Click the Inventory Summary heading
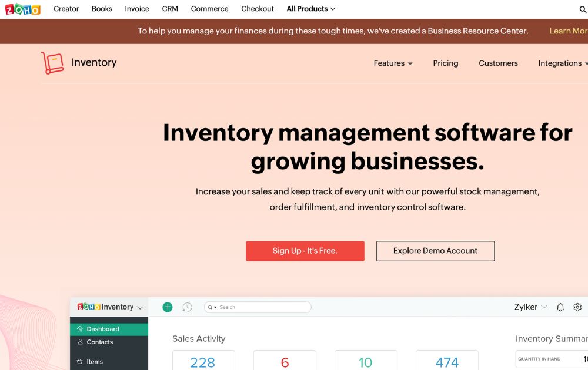This screenshot has width=588, height=370. [552, 339]
